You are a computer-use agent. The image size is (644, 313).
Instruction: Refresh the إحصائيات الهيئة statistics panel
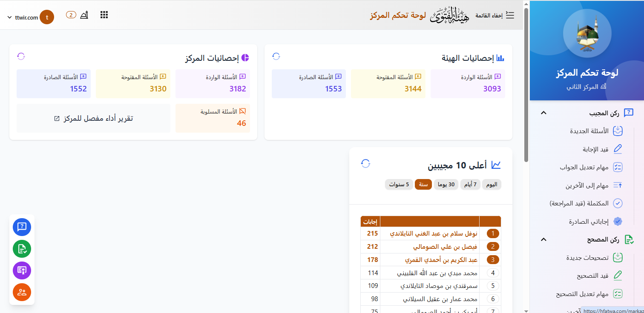click(276, 56)
